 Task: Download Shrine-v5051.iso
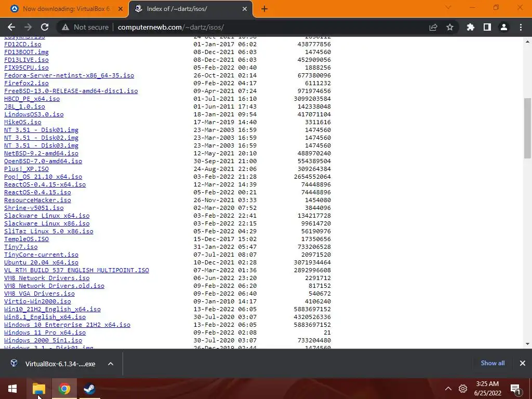(34, 208)
